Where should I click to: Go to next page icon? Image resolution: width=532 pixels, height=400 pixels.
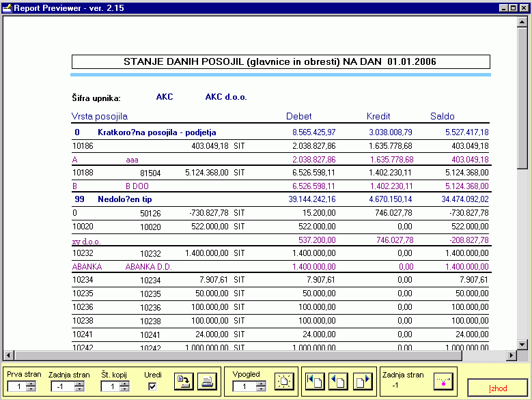point(363,382)
